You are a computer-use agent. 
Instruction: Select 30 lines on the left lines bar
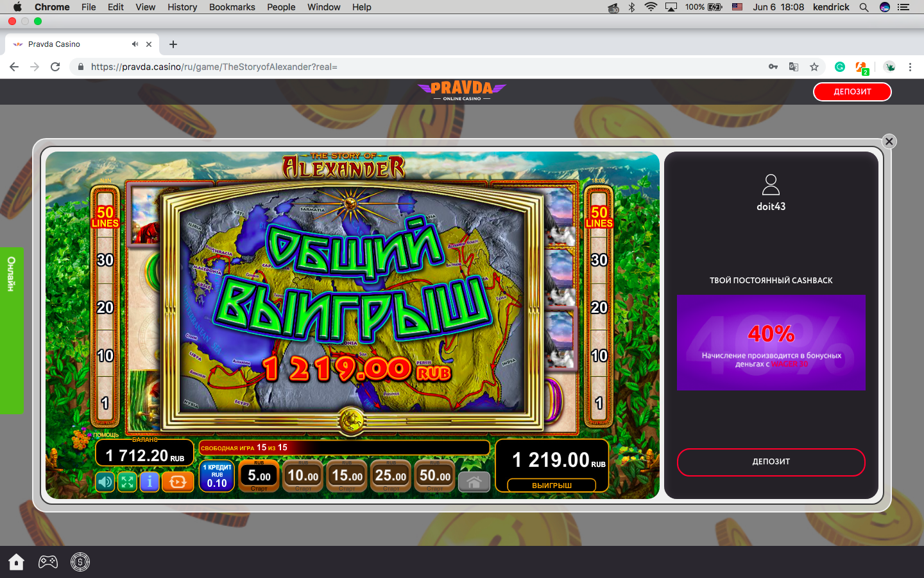coord(105,260)
